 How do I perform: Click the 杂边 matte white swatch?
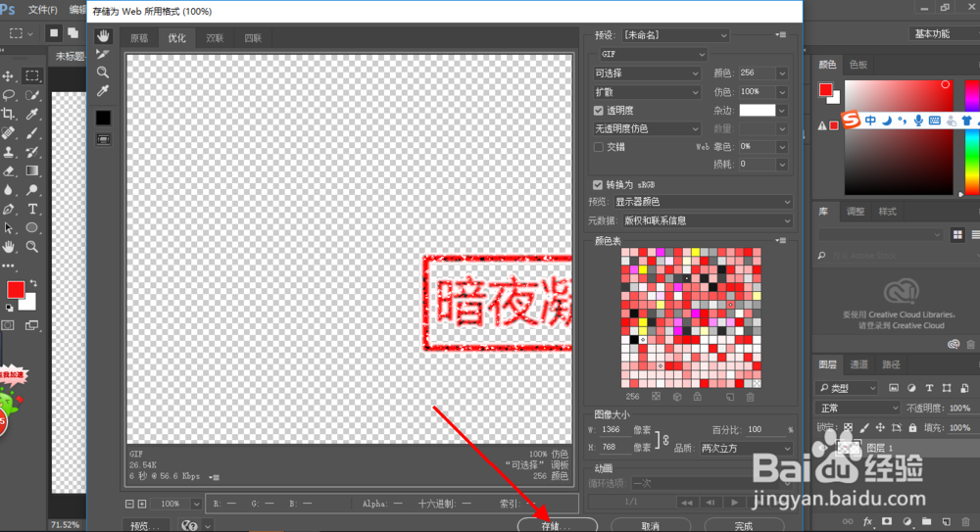[x=757, y=111]
